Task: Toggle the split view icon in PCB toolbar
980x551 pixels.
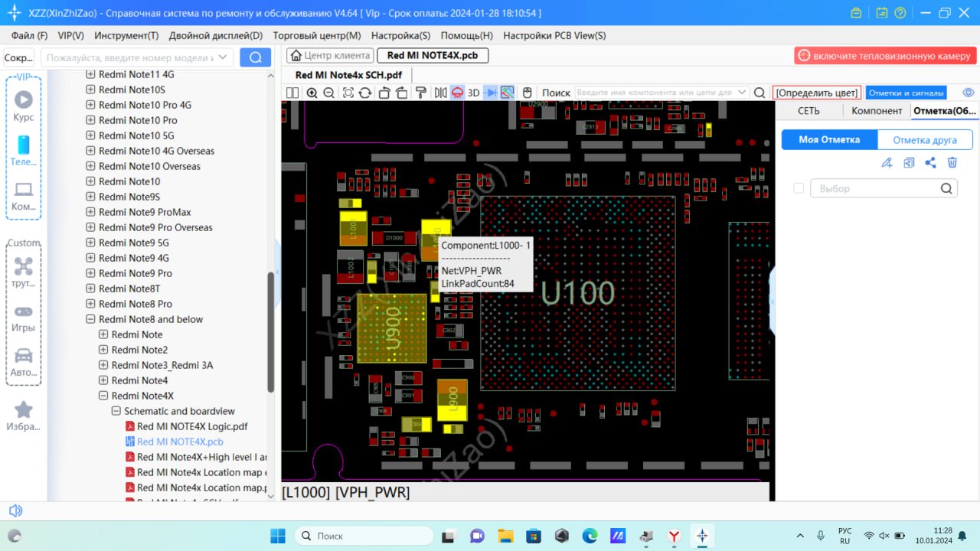Action: (292, 93)
